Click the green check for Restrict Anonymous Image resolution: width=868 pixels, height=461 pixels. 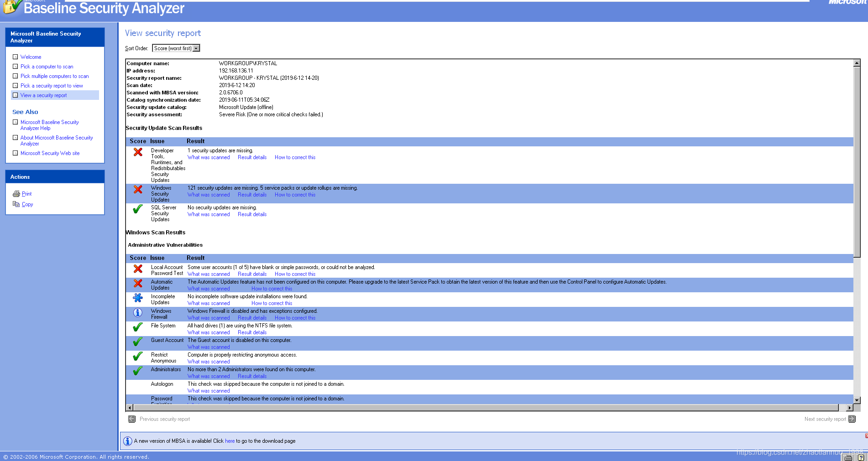pyautogui.click(x=138, y=356)
